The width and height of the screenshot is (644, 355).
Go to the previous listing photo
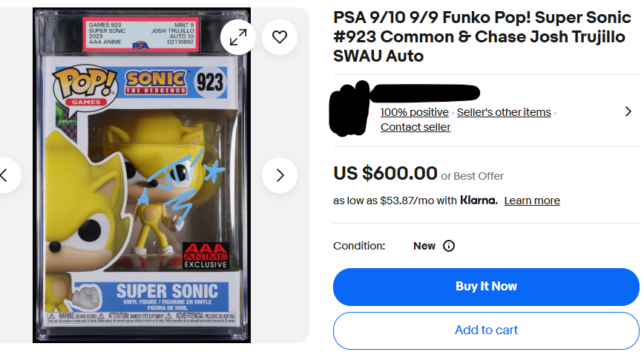pos(6,175)
